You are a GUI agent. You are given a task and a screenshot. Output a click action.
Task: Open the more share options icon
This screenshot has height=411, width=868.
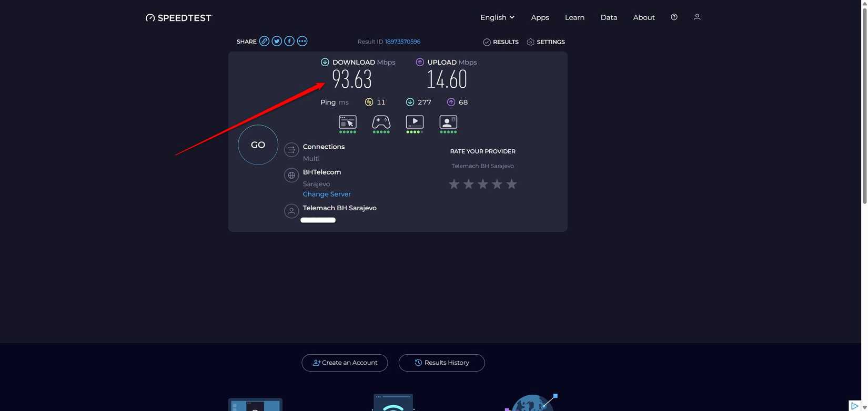tap(302, 41)
